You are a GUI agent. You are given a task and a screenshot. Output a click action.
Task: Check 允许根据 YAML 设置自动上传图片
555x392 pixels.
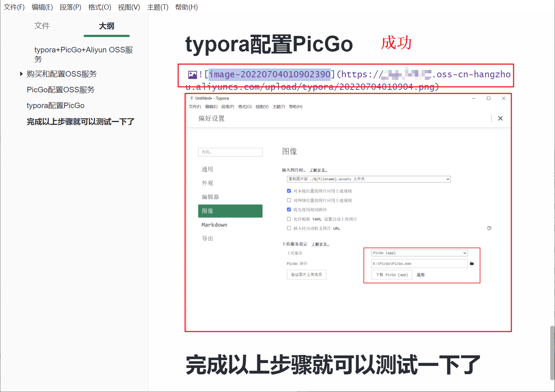tap(289, 219)
